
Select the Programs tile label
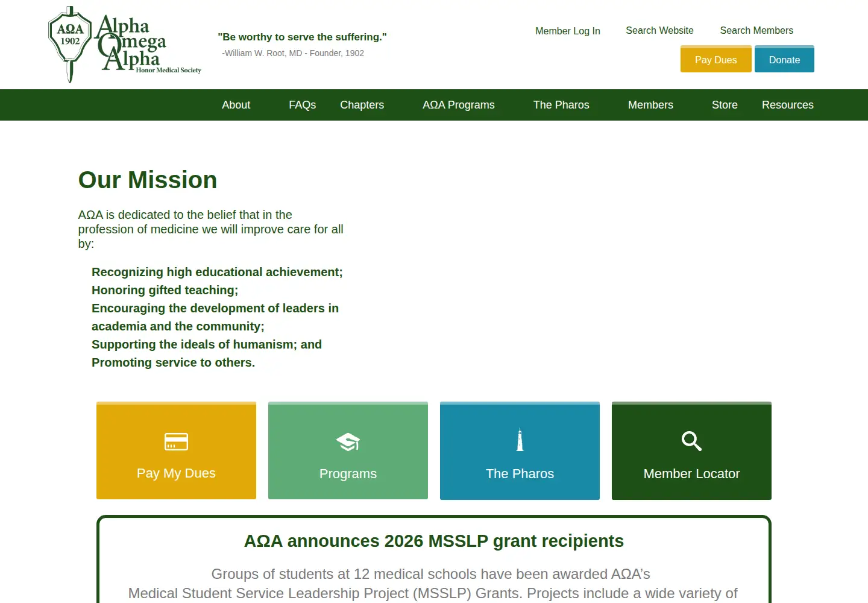pos(348,474)
